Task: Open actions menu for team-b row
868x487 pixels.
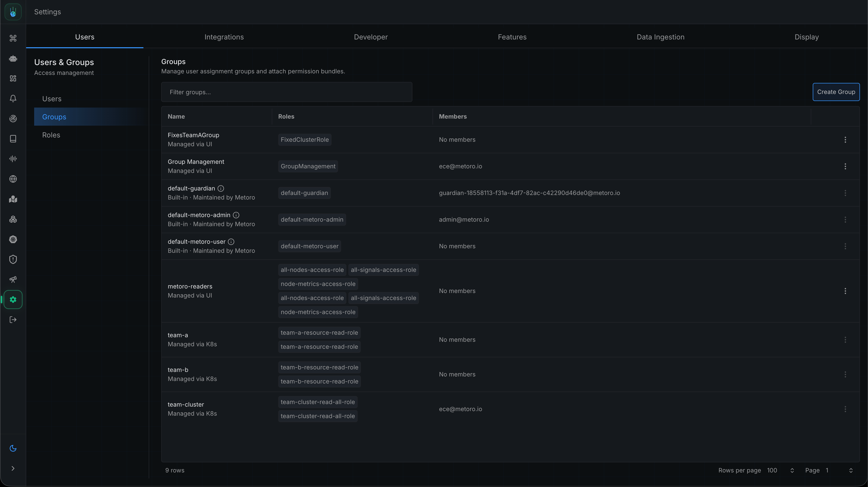Action: [845, 374]
